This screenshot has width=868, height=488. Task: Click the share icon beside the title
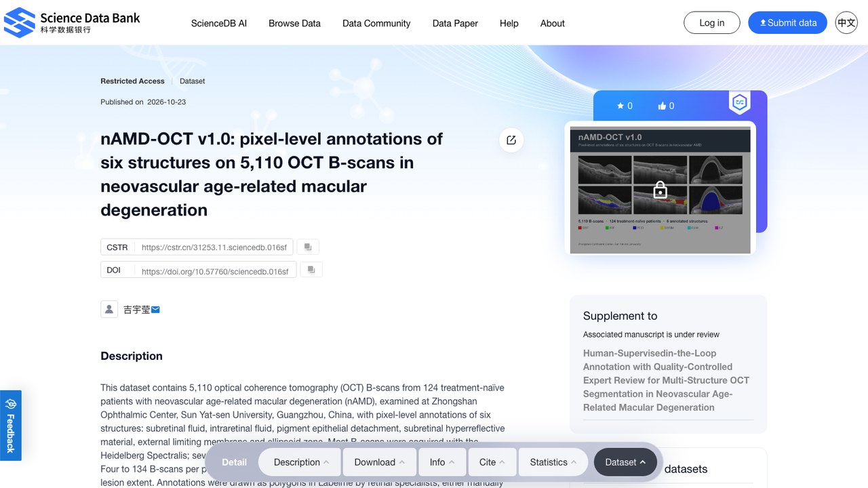pyautogui.click(x=511, y=140)
